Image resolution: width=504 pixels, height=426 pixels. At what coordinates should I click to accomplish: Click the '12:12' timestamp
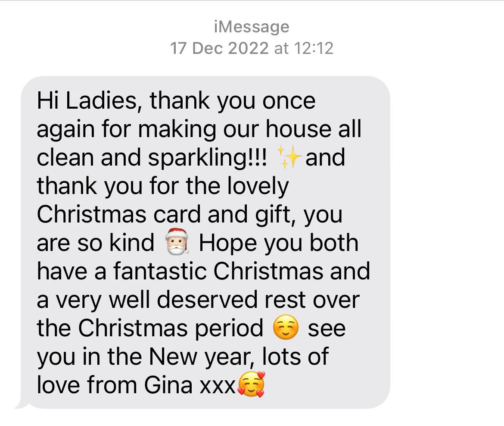[314, 48]
